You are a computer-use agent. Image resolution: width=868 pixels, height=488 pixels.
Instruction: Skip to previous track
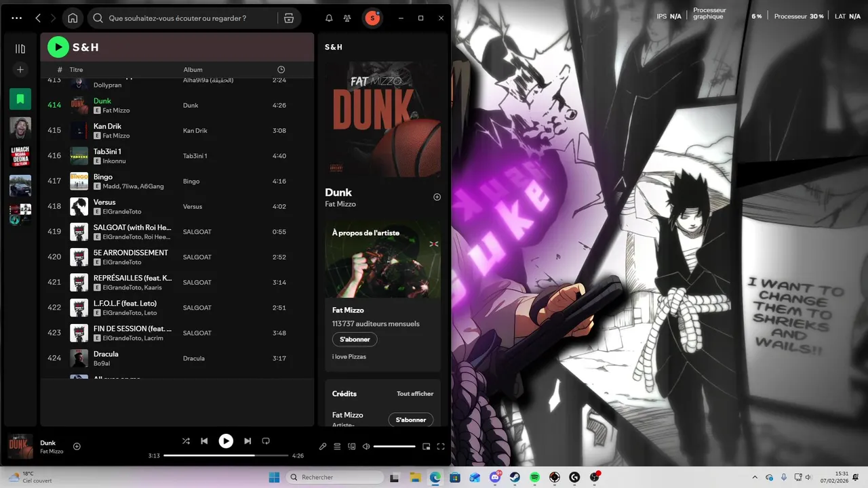204,441
